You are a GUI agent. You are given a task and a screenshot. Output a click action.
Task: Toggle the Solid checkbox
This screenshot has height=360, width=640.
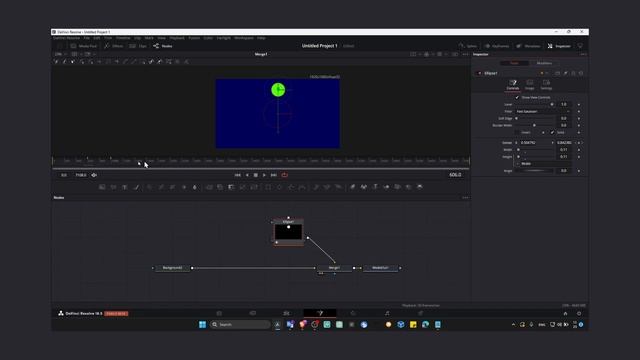coord(552,133)
